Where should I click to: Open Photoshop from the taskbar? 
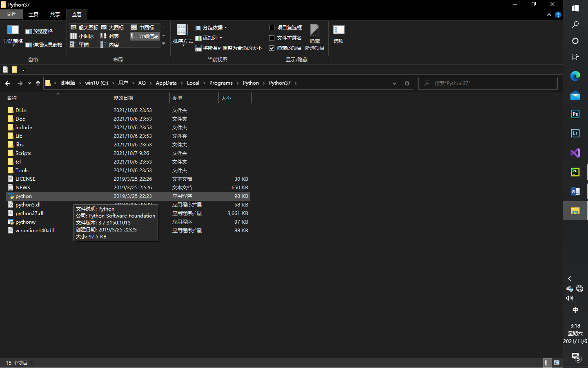pyautogui.click(x=575, y=114)
